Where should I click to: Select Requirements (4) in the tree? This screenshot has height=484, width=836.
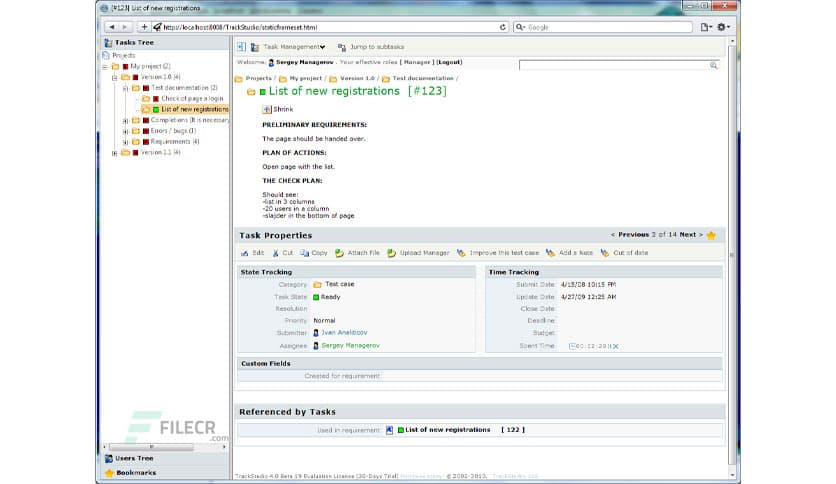click(x=175, y=142)
